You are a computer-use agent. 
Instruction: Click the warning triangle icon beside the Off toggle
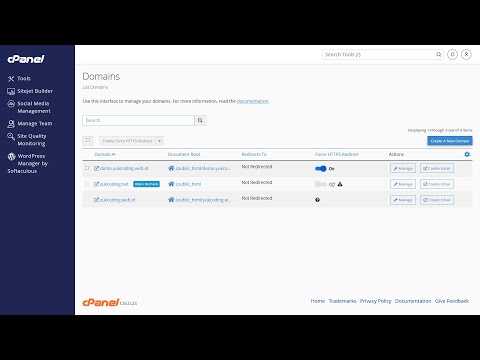pos(340,184)
